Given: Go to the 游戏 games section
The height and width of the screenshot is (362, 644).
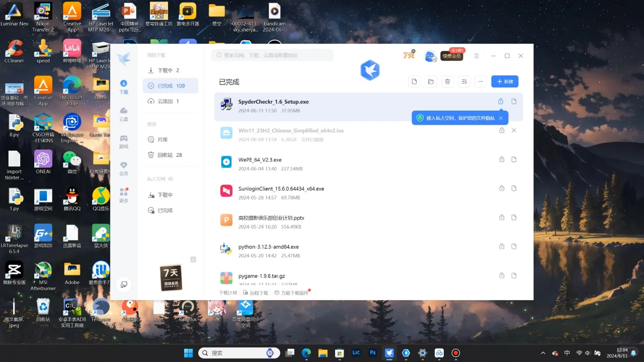Looking at the screenshot, I should pyautogui.click(x=123, y=141).
